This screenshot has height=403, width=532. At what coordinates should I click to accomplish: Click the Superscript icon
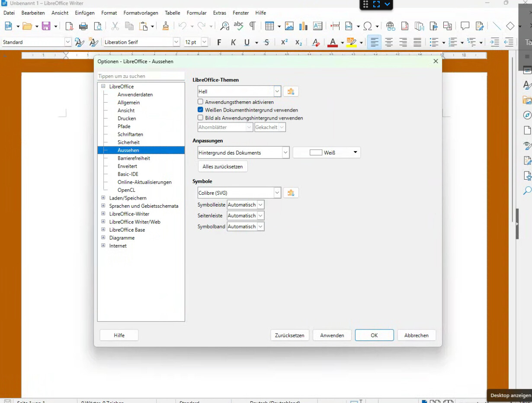(x=284, y=42)
